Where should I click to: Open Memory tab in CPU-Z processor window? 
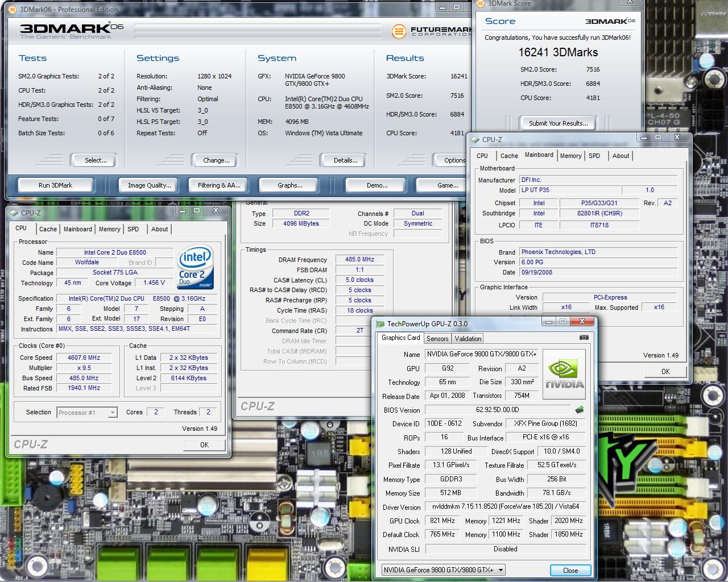point(109,229)
